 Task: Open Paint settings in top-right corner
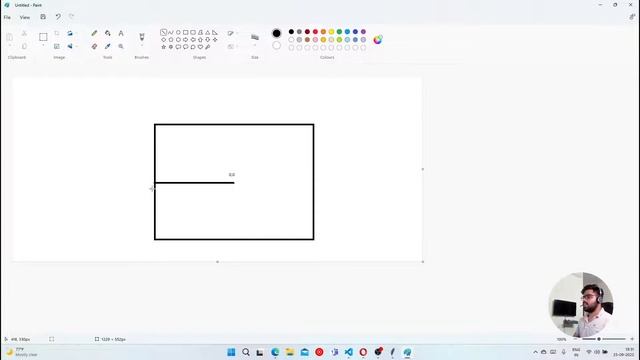[x=632, y=17]
